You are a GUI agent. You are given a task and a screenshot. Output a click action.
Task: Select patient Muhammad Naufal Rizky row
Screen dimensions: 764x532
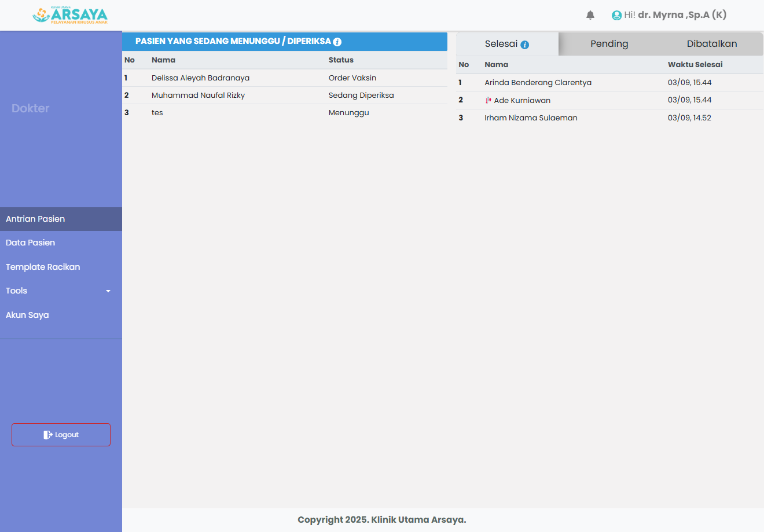pos(198,96)
